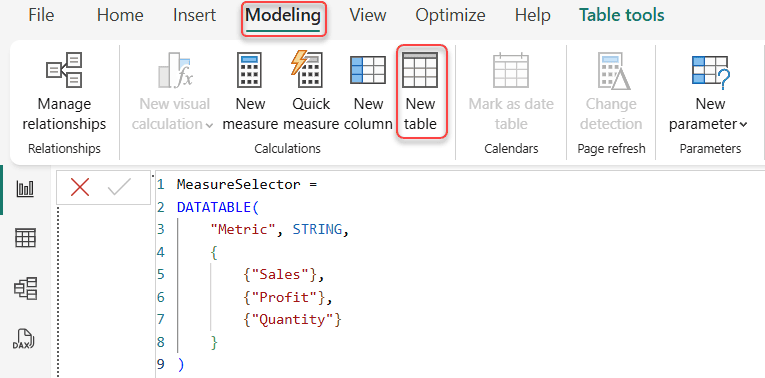The image size is (765, 378).
Task: Open the File menu
Action: tap(41, 16)
